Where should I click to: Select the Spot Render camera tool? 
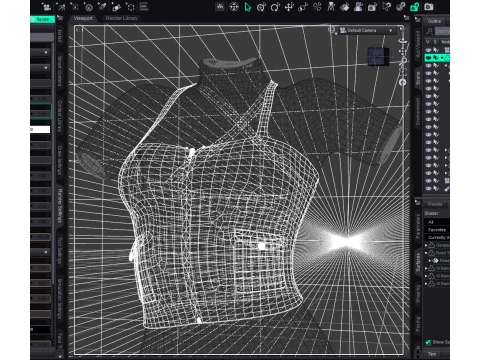(x=372, y=7)
